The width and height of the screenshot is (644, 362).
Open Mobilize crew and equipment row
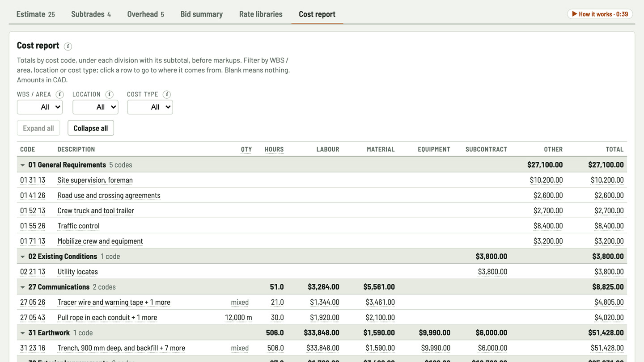322,241
